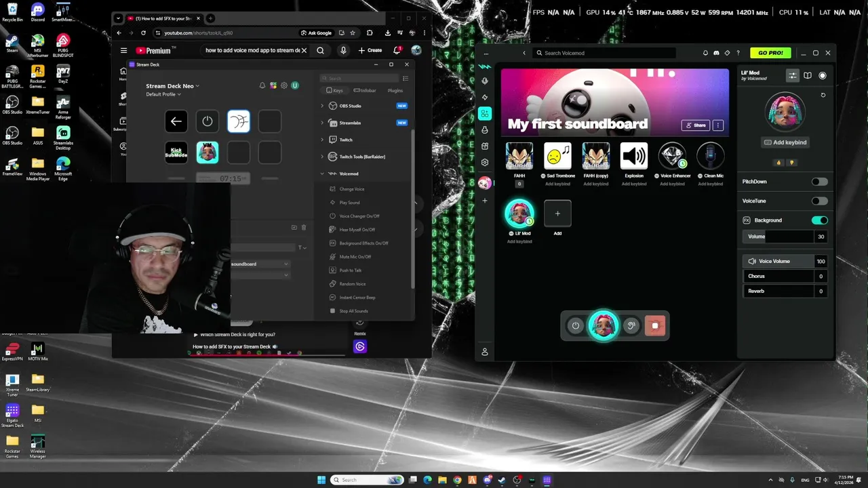Give Lil' Mod a thumbs down
Image resolution: width=868 pixels, height=488 pixels.
click(791, 163)
